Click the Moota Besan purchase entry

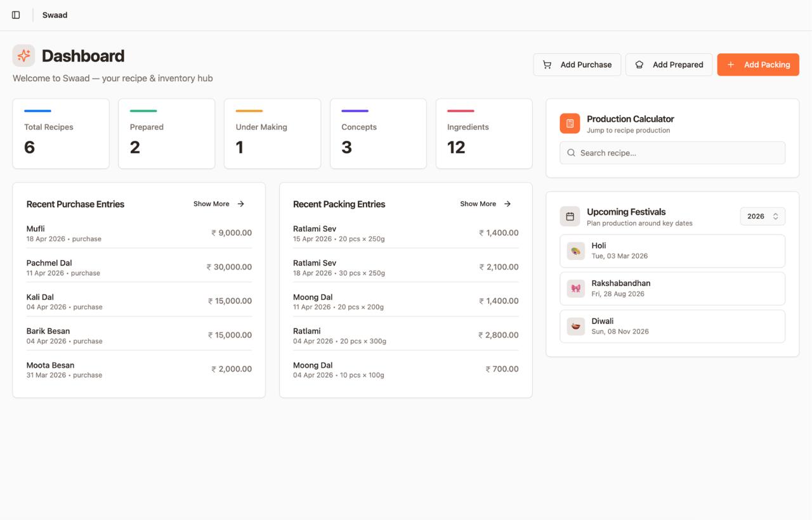tap(139, 370)
